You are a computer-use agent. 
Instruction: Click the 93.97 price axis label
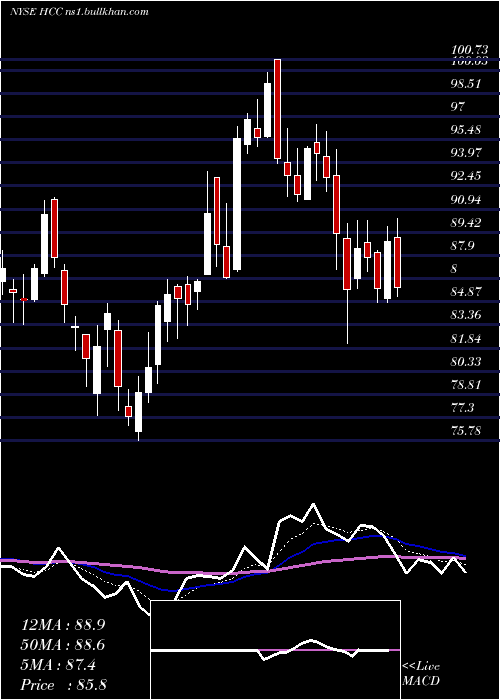point(466,153)
